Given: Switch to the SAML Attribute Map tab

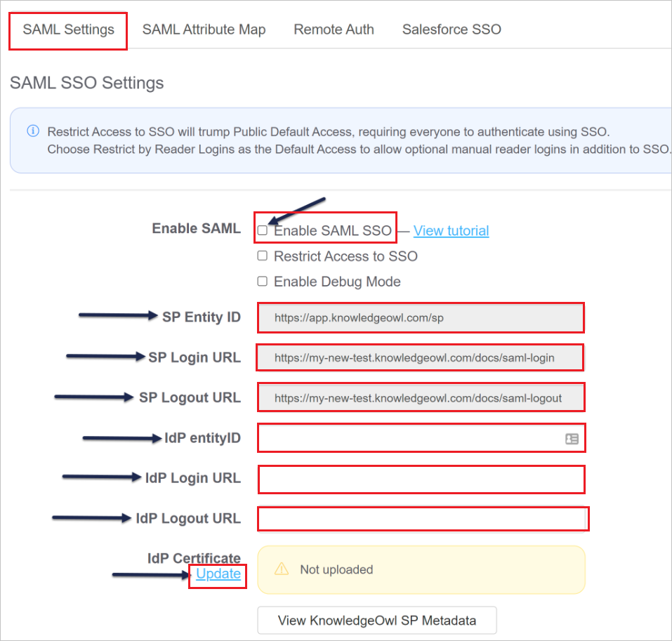Looking at the screenshot, I should [204, 29].
